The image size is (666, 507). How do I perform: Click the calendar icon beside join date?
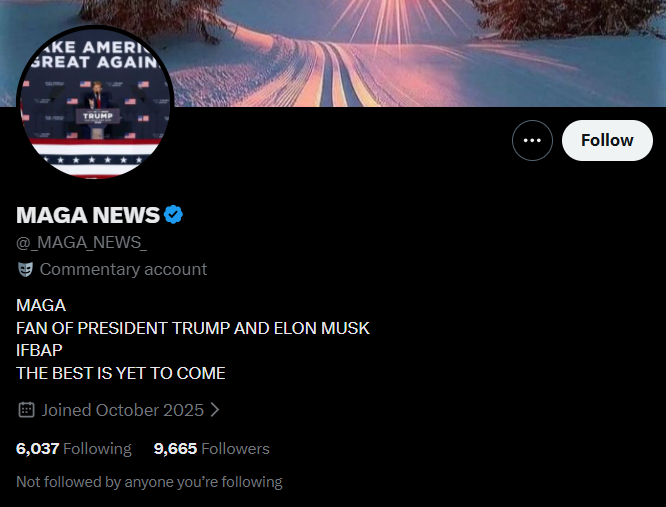[26, 410]
